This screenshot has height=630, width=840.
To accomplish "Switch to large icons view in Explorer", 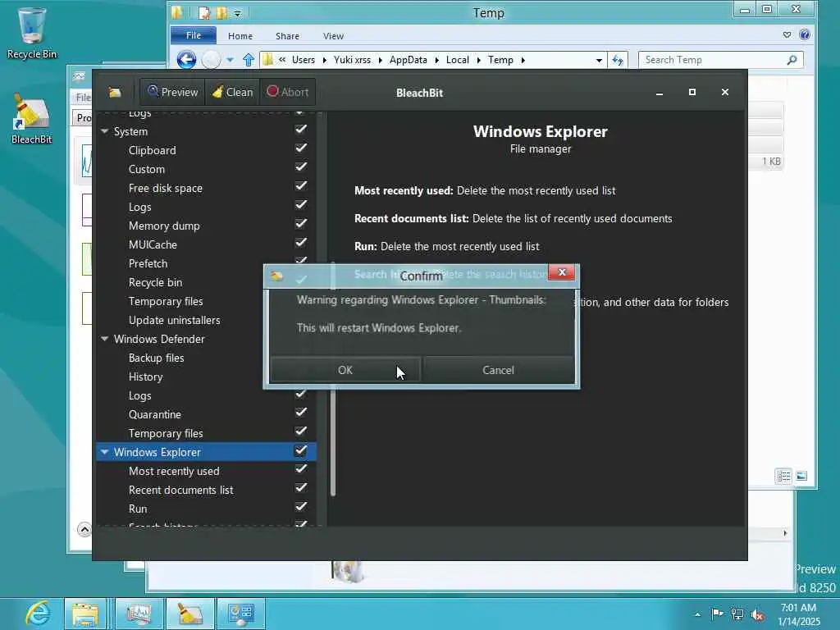I will (801, 476).
